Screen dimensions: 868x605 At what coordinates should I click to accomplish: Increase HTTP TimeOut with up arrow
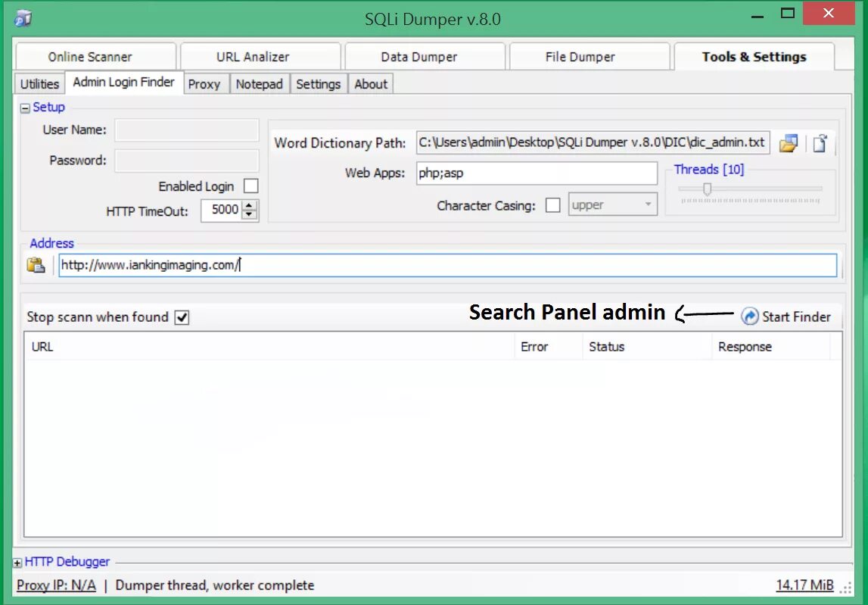tap(250, 205)
